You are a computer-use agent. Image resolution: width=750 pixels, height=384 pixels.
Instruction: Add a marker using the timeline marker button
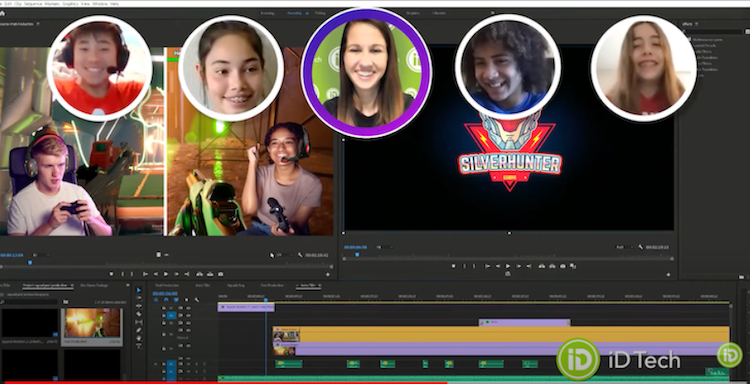[187, 300]
